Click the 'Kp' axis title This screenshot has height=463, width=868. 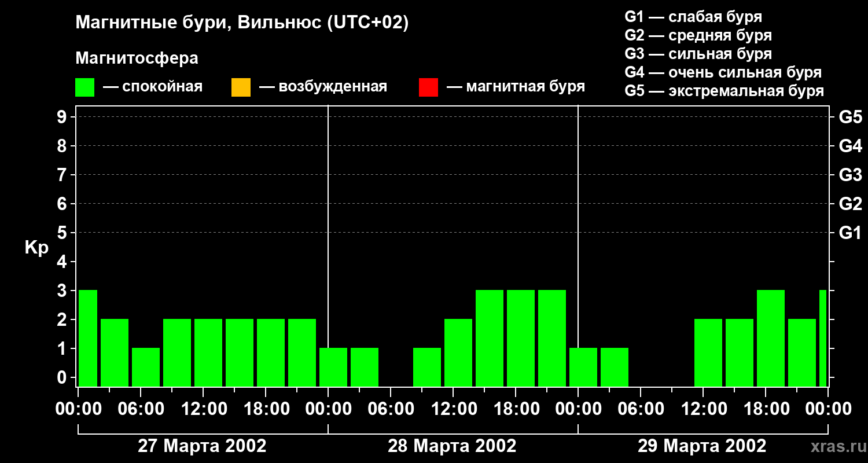(x=36, y=248)
